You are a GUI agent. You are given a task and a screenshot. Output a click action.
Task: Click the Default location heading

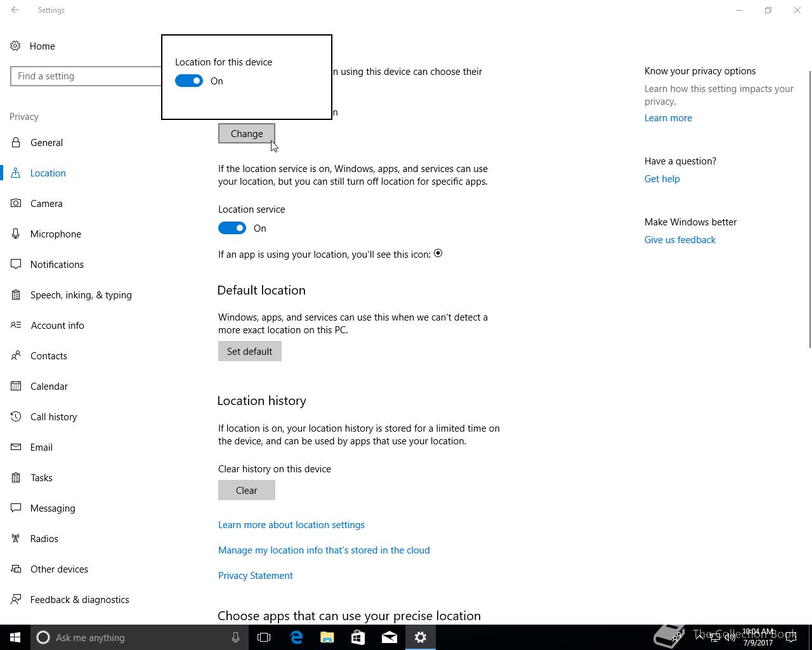(x=261, y=290)
